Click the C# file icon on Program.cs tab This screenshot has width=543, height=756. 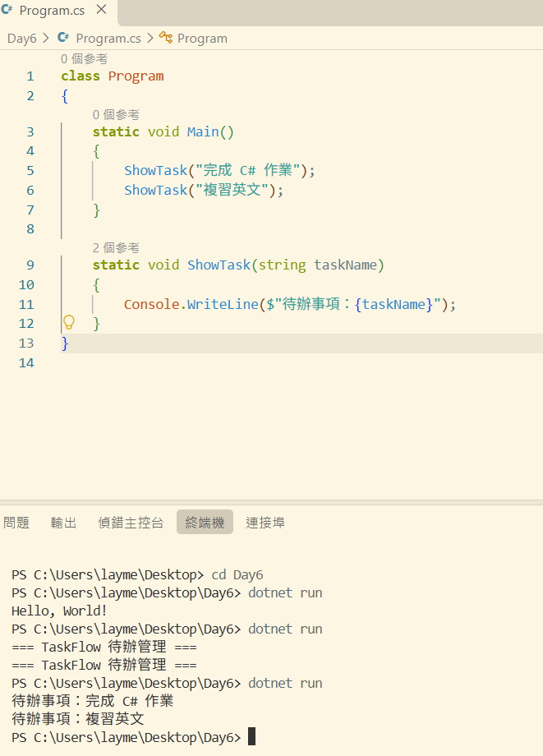click(x=7, y=10)
